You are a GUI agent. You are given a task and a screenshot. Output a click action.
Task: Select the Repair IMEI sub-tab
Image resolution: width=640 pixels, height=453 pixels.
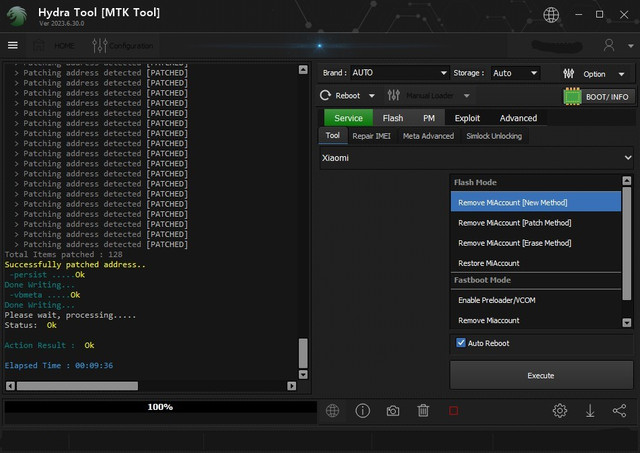(371, 136)
